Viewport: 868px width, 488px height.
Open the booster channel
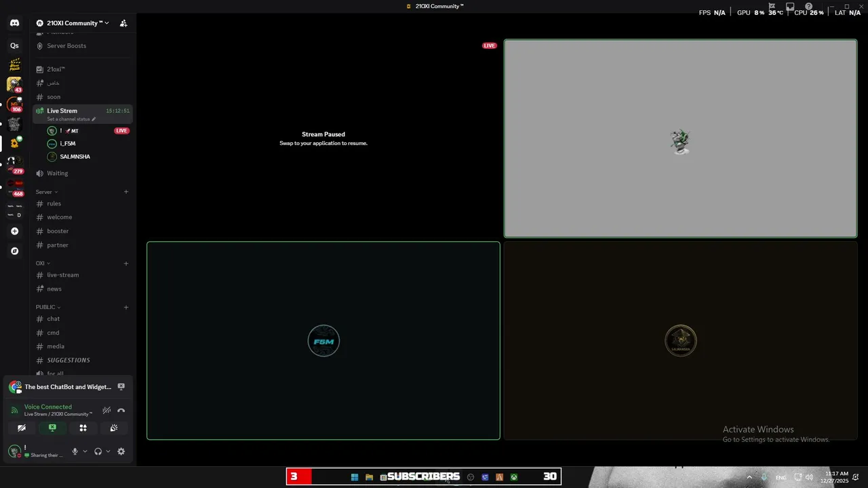click(83, 231)
